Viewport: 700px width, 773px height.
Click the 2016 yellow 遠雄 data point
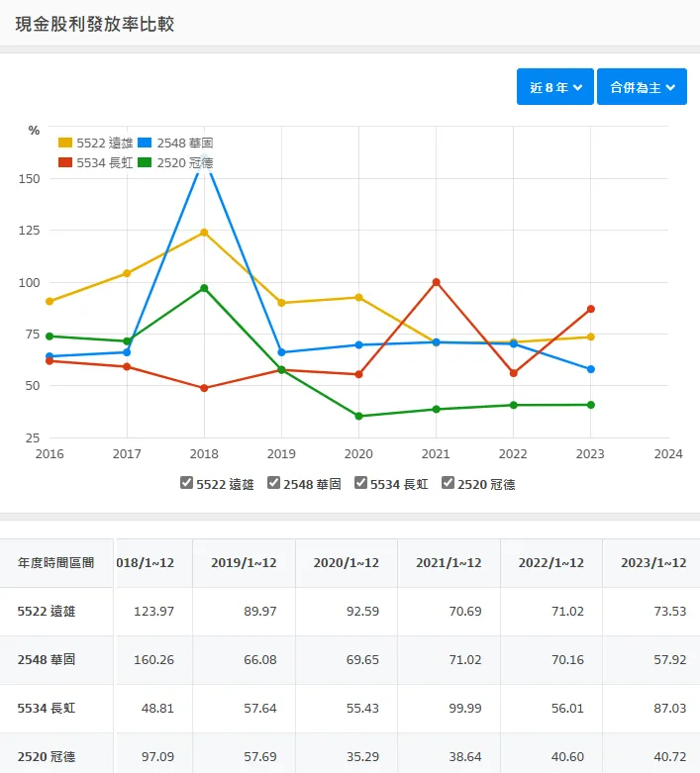50,301
